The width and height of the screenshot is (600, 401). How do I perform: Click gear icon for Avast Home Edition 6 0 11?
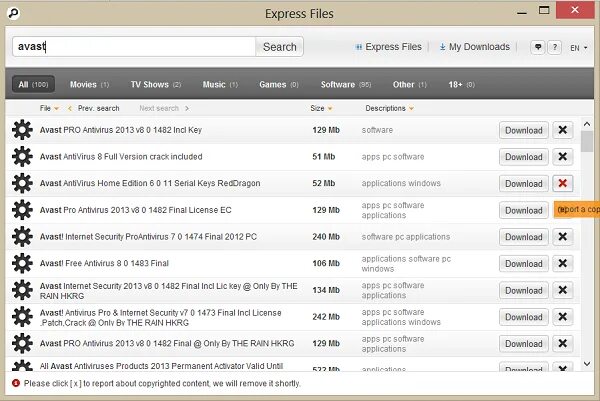point(22,183)
